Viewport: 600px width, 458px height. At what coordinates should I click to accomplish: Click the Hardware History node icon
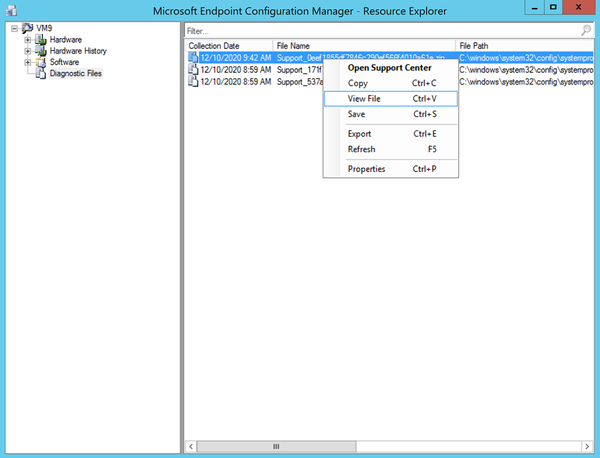click(x=41, y=51)
